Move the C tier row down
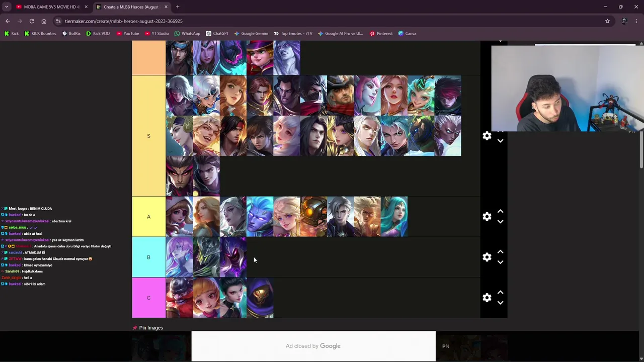Image resolution: width=644 pixels, height=362 pixels. click(x=500, y=303)
